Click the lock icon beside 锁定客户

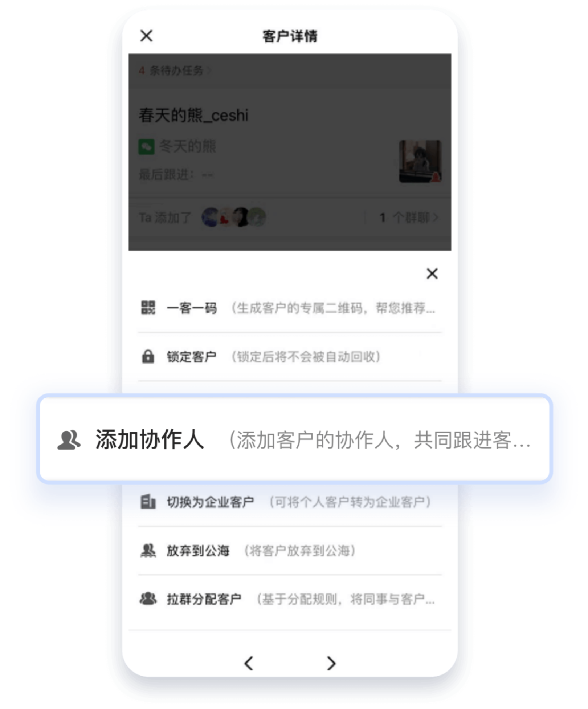pos(148,357)
